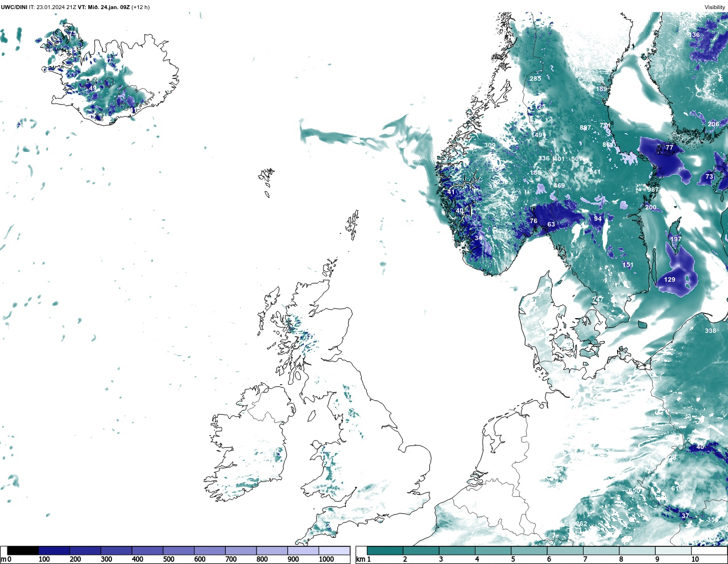This screenshot has width=728, height=564.
Task: Click the visibility value '285' on the map
Action: [x=535, y=79]
